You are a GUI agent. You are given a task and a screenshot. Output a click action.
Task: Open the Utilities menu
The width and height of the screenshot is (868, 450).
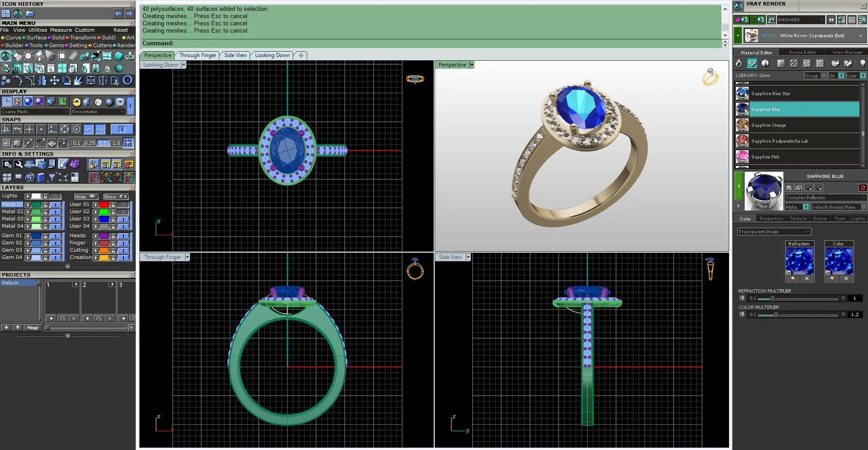(x=38, y=30)
